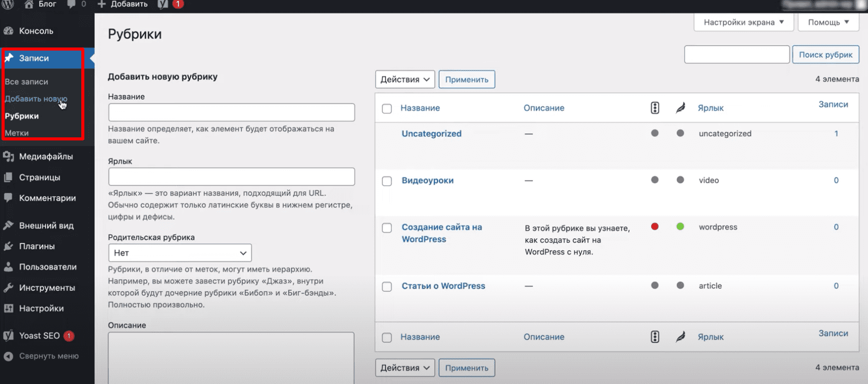
Task: Expand the Настройки экрана panel
Action: click(743, 22)
